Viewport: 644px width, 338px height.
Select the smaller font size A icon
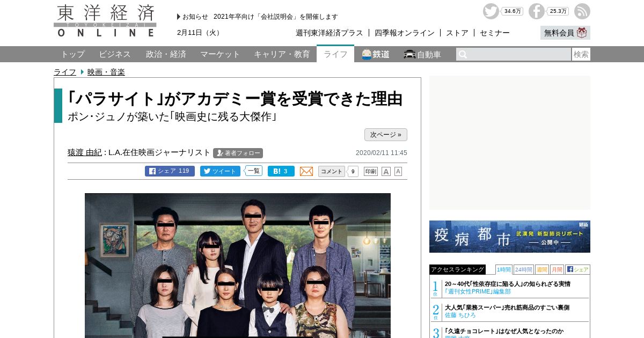[x=398, y=171]
